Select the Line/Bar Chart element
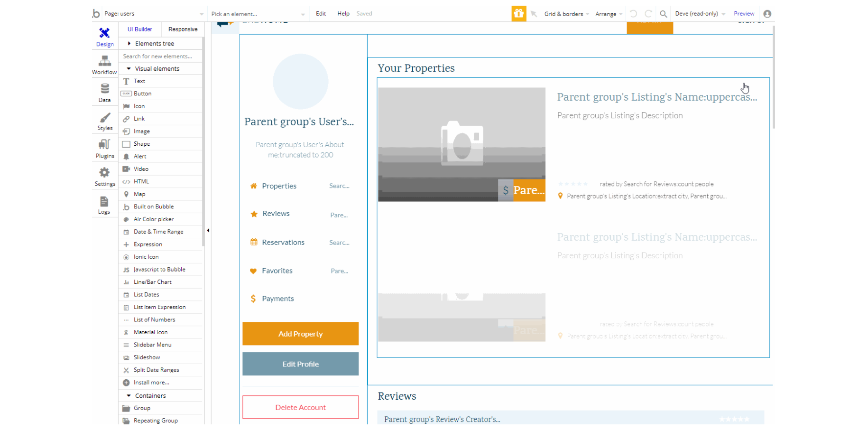This screenshot has width=868, height=431. coord(160,282)
